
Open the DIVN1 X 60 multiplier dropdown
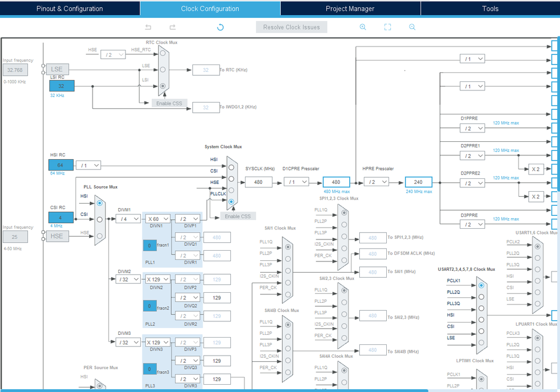(158, 219)
